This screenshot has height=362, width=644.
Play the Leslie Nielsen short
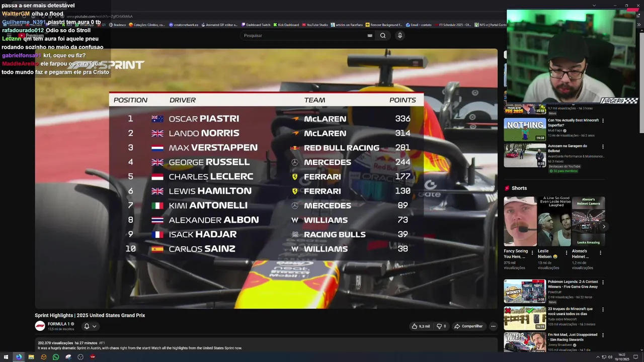tap(554, 221)
